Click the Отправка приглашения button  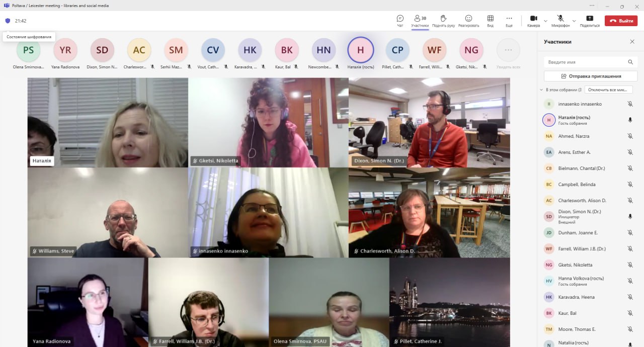point(590,76)
